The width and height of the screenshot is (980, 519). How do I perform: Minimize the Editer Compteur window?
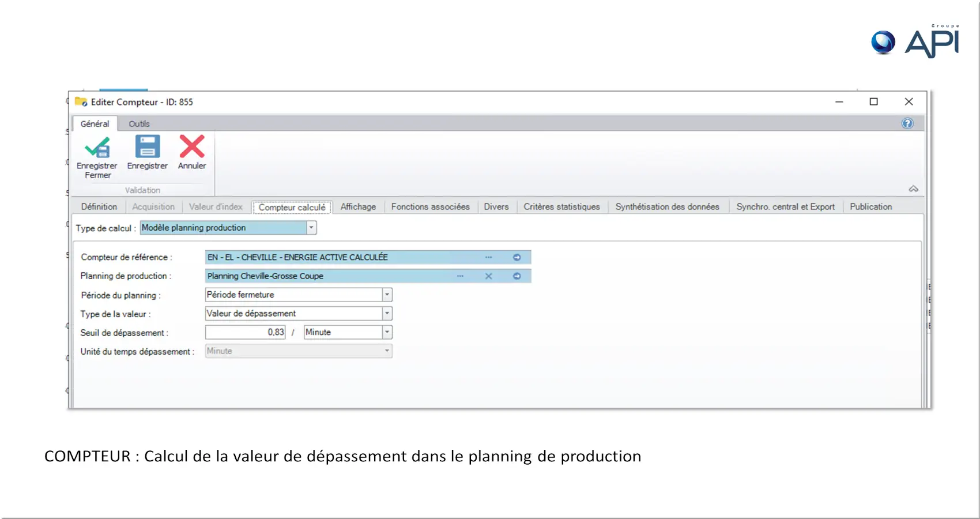(839, 101)
